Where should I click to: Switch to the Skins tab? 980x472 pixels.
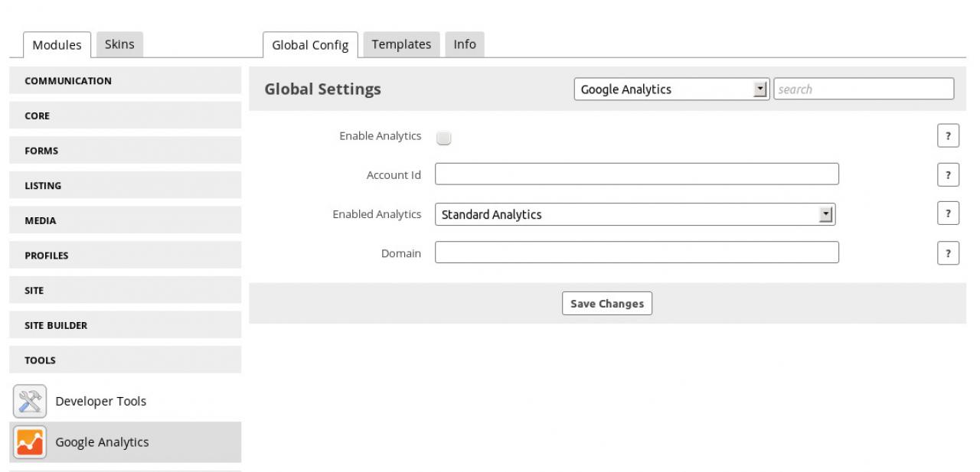[x=119, y=44]
